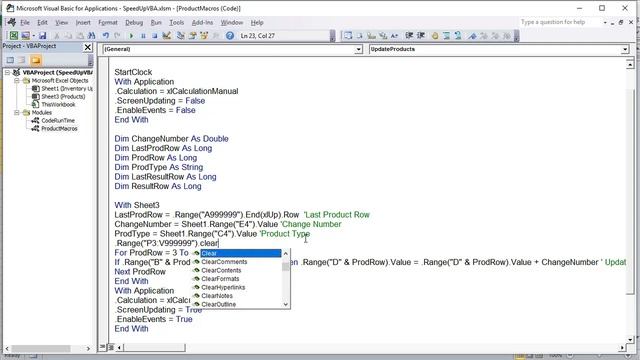Click code window vertical scrollbar down arrow
The image size is (640, 360).
pos(630,340)
